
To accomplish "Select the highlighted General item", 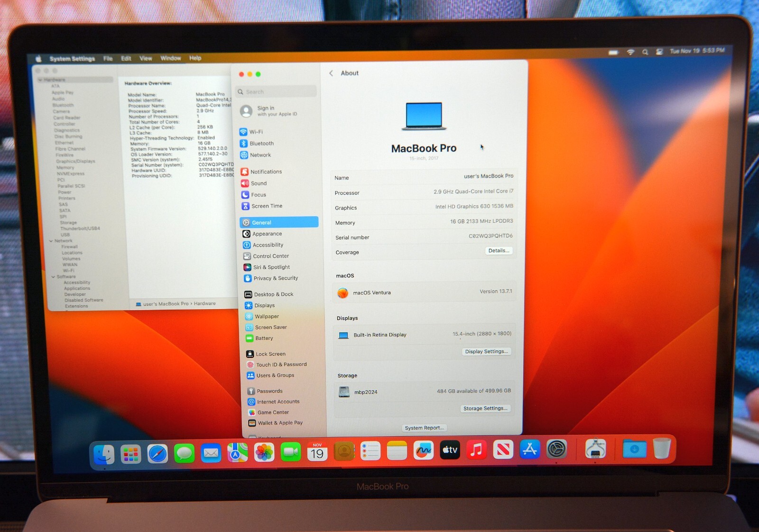I will click(279, 222).
